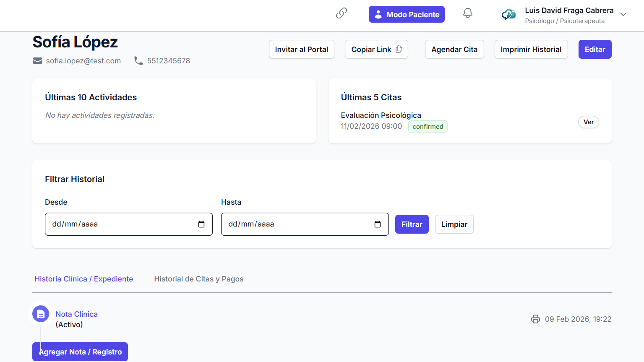Open the notifications bell

click(x=467, y=13)
